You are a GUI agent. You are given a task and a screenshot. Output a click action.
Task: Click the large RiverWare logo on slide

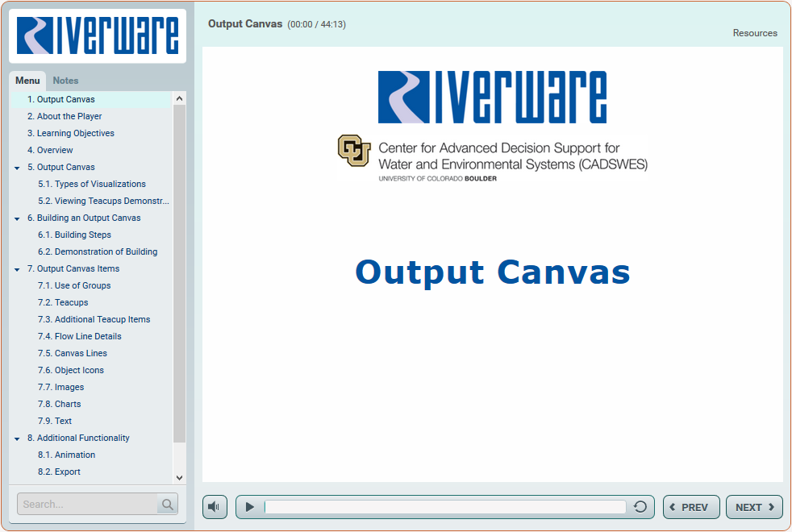tap(493, 97)
